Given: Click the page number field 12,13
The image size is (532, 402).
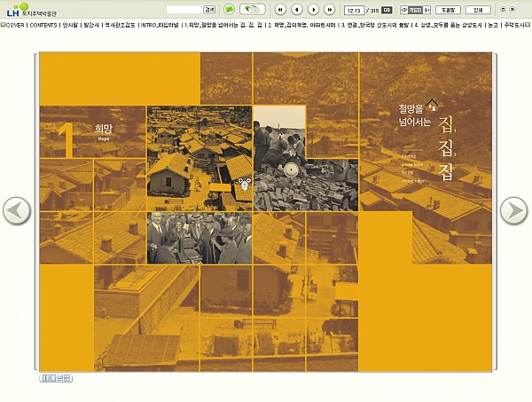Looking at the screenshot, I should [354, 10].
